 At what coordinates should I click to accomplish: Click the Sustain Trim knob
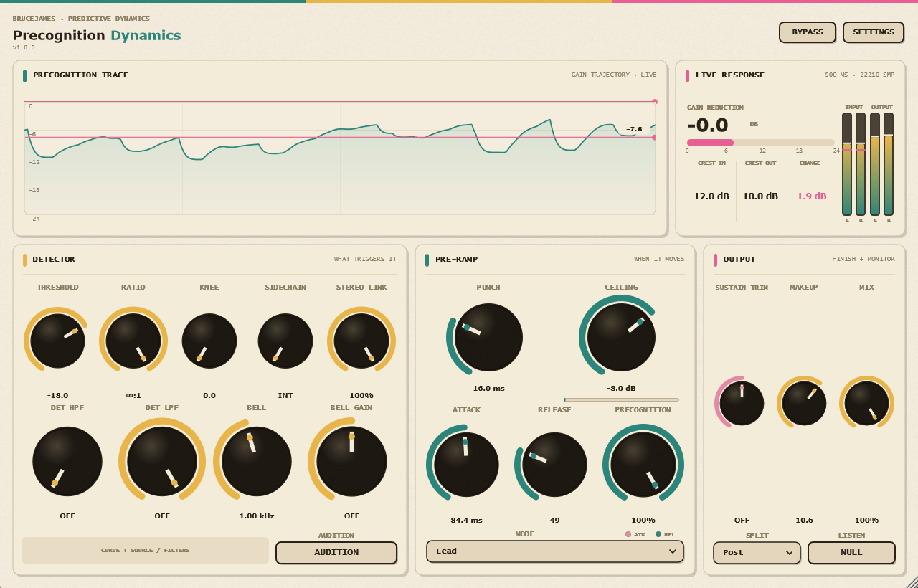click(742, 403)
